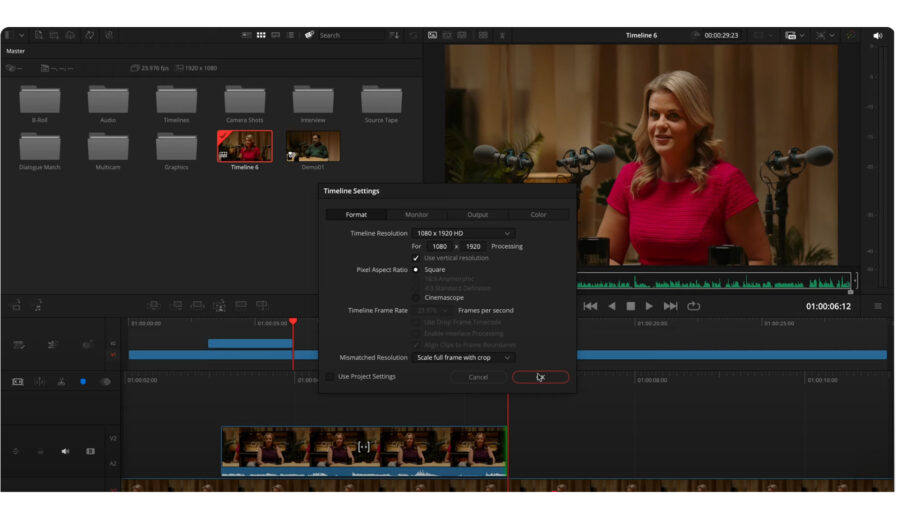Click the split clip scissors icon
The height and width of the screenshot is (506, 900).
click(61, 382)
